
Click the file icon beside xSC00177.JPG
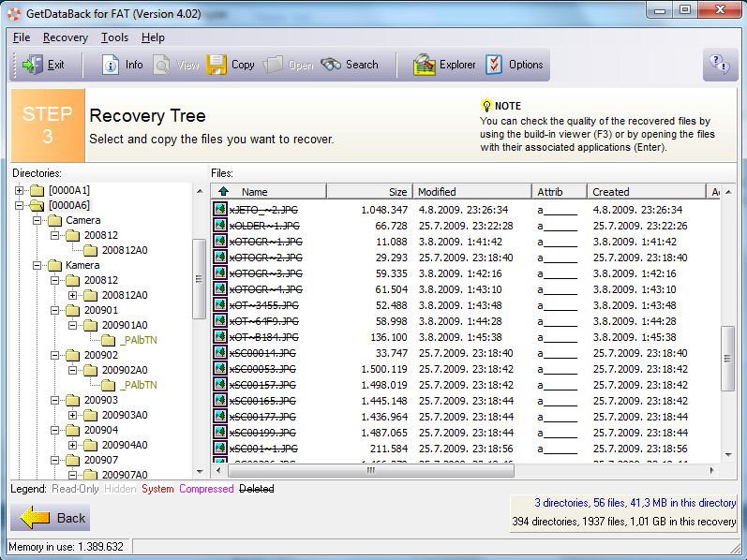pyautogui.click(x=220, y=417)
